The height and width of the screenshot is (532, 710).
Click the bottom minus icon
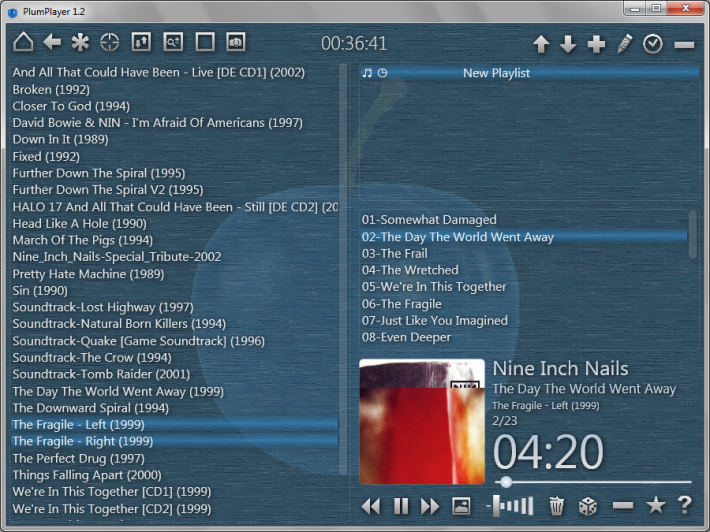tap(623, 505)
